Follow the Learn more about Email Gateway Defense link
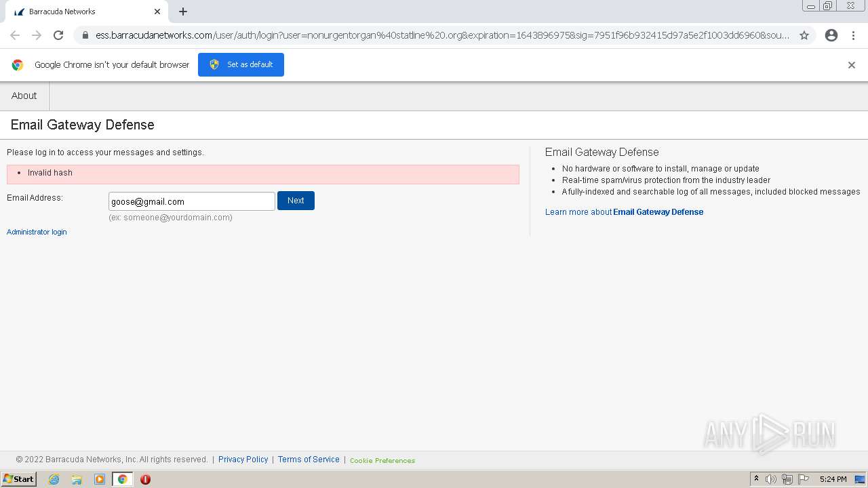This screenshot has height=488, width=868. pos(624,212)
